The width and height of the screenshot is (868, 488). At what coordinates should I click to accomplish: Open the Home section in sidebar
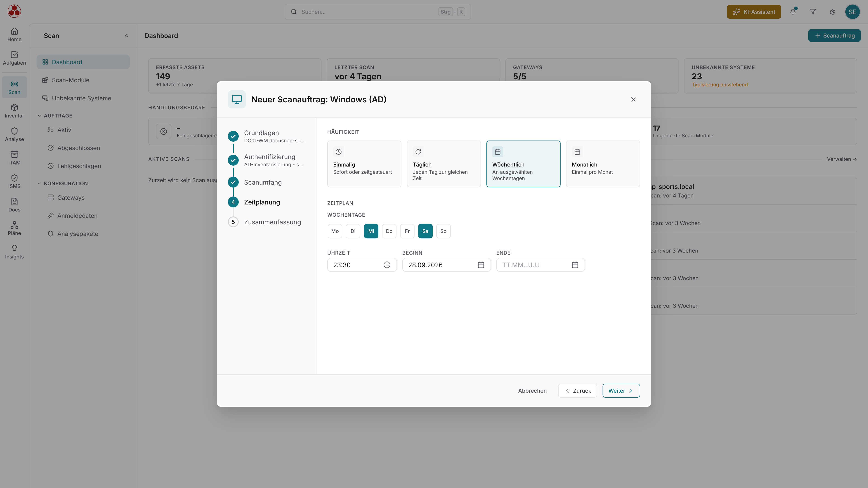click(x=14, y=35)
